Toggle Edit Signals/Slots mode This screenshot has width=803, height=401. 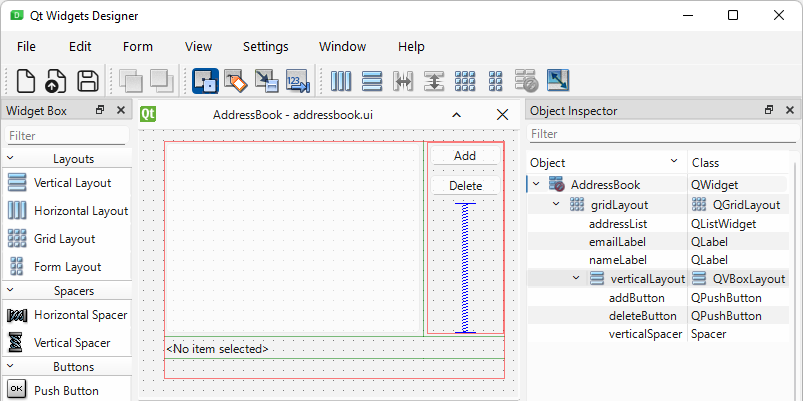pyautogui.click(x=236, y=81)
